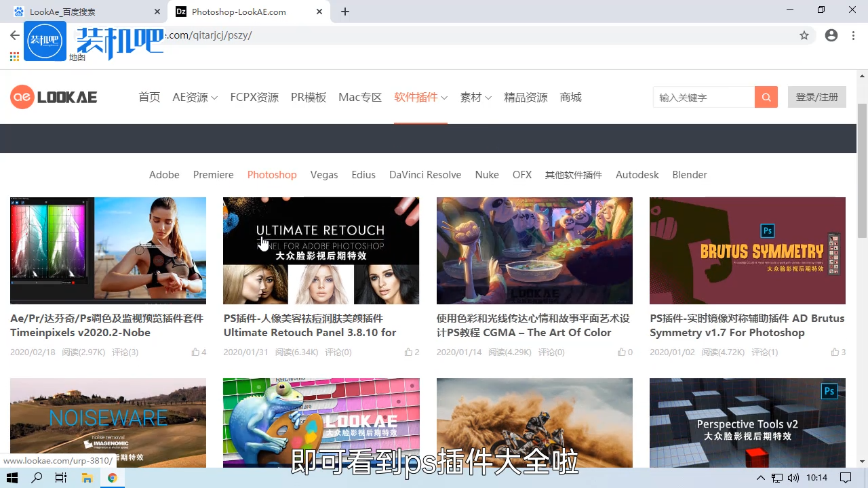This screenshot has height=488, width=868.
Task: Click the 登录/注册 button
Action: [816, 97]
